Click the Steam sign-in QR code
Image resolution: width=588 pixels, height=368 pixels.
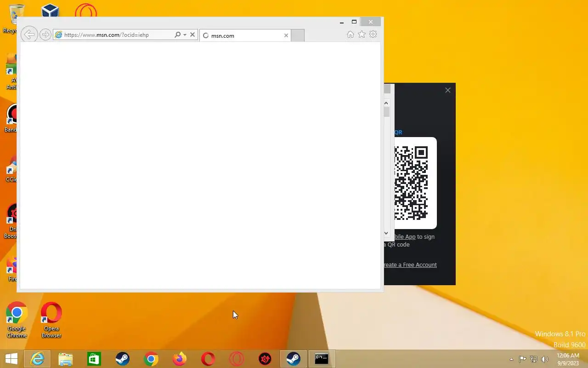pyautogui.click(x=411, y=183)
